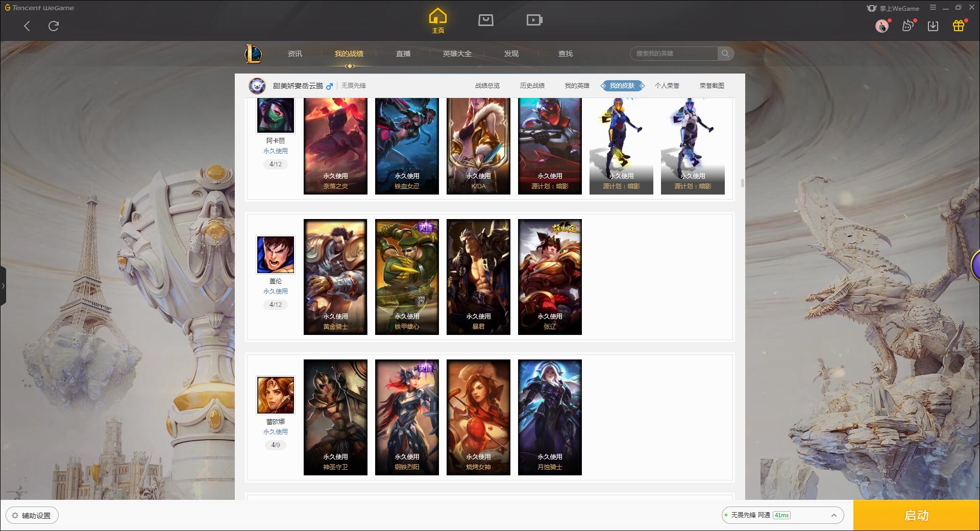Open the 发现 tab

(x=511, y=54)
